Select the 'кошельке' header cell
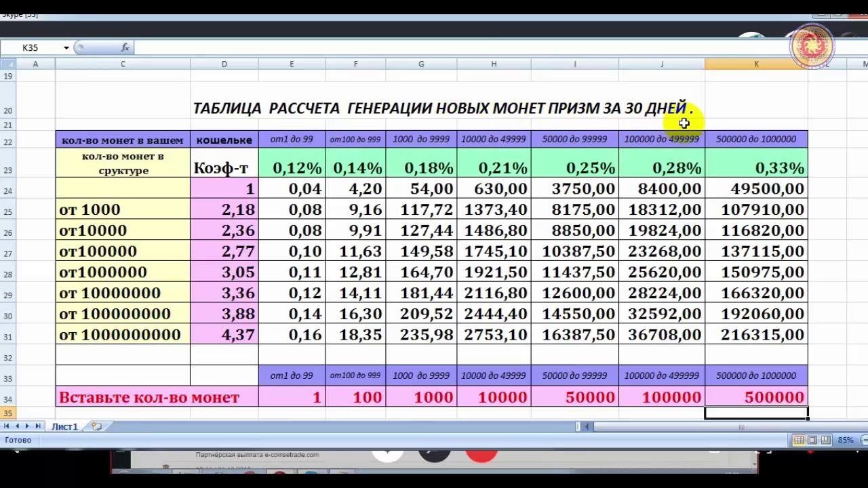 click(224, 139)
